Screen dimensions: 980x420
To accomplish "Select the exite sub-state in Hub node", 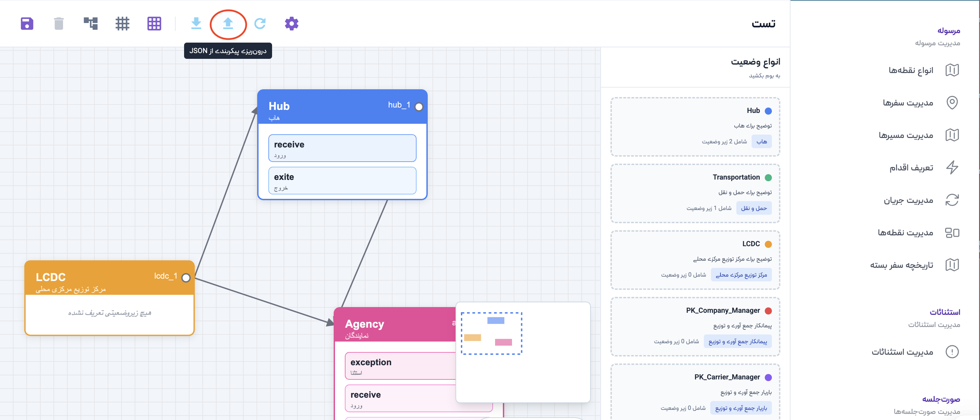I will (x=342, y=181).
